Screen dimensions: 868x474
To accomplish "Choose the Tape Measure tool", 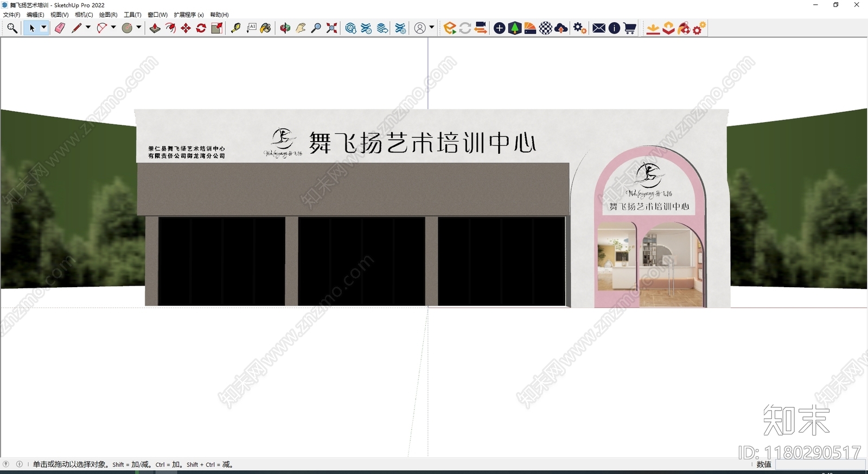I will coord(236,28).
